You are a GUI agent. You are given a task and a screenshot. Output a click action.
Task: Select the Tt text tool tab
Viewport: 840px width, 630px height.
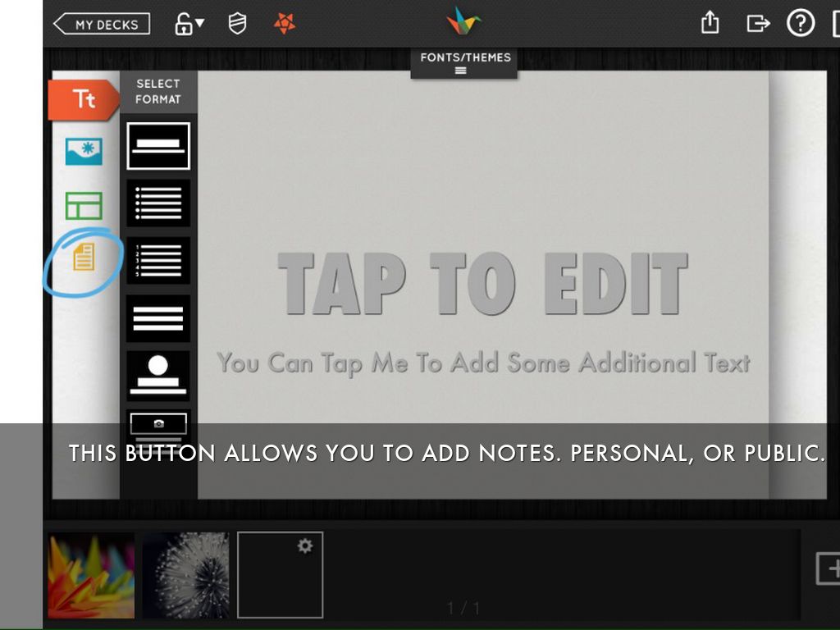pyautogui.click(x=84, y=100)
